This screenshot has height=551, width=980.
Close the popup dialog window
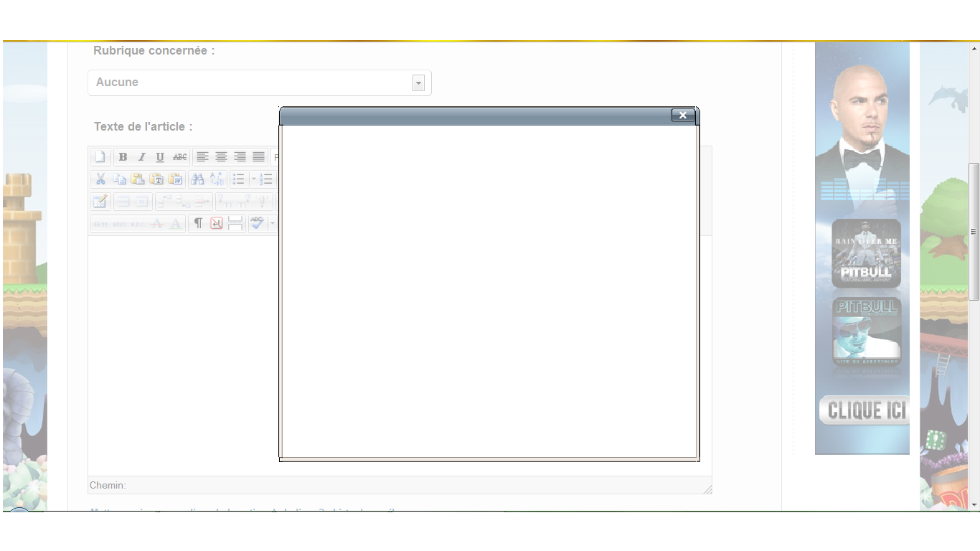click(683, 116)
